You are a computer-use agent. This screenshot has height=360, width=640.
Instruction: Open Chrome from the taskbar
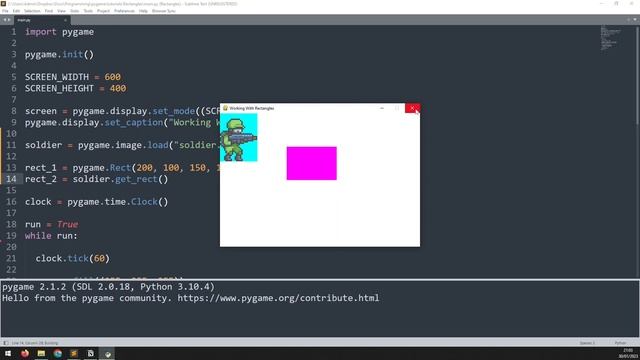(58, 353)
